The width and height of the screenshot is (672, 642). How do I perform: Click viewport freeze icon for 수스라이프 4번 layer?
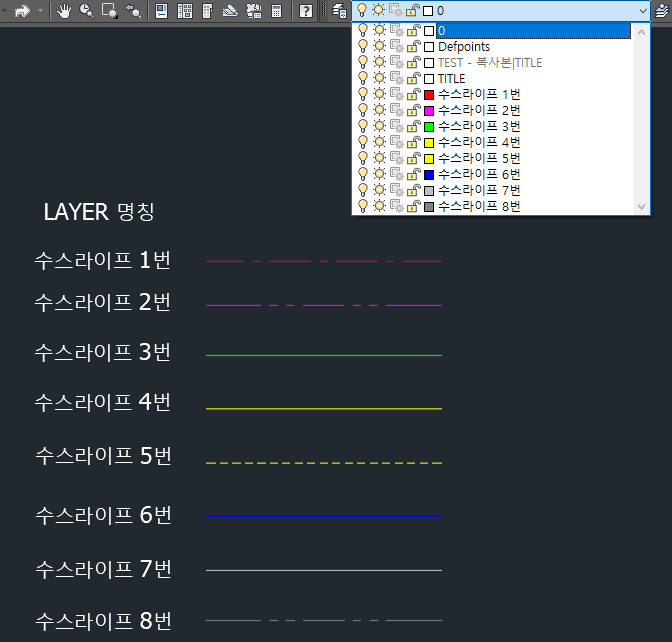coord(397,143)
